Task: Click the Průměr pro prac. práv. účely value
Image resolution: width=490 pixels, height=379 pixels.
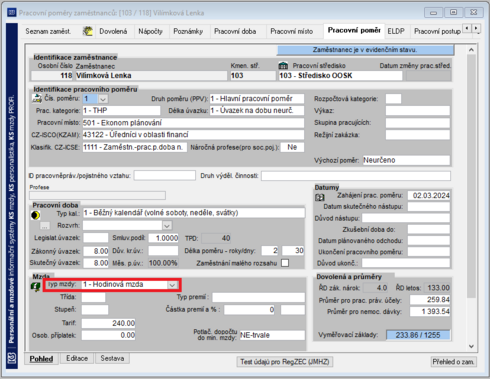Action: (430, 300)
